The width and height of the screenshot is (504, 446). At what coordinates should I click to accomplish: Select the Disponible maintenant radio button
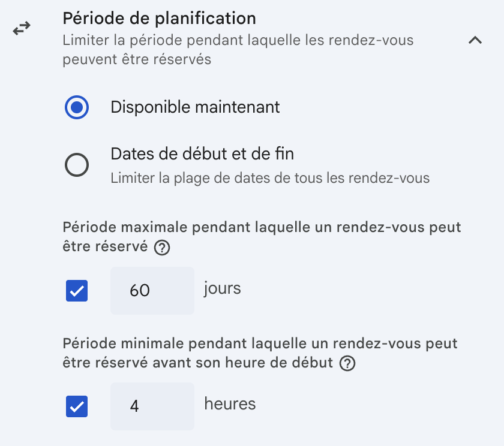(x=77, y=108)
